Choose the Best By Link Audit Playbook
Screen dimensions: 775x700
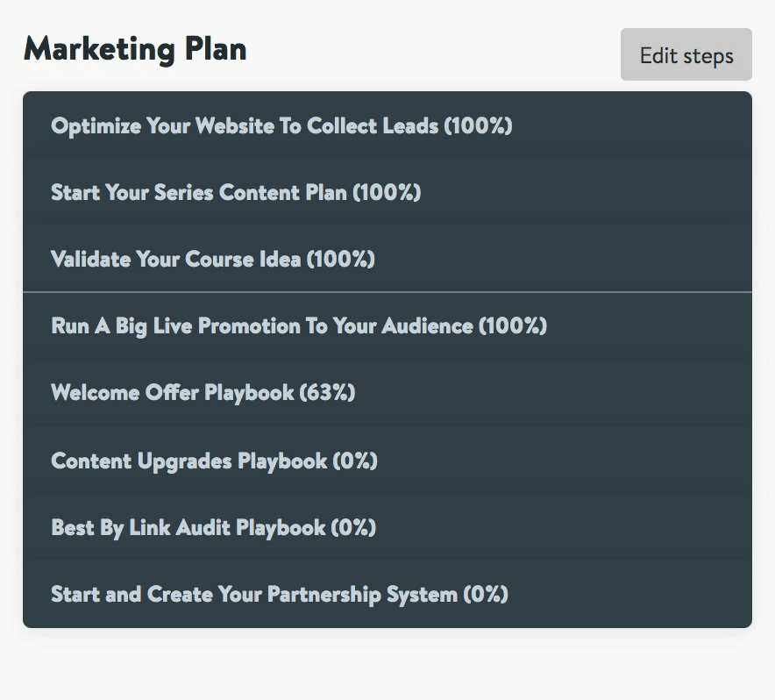pyautogui.click(x=213, y=527)
